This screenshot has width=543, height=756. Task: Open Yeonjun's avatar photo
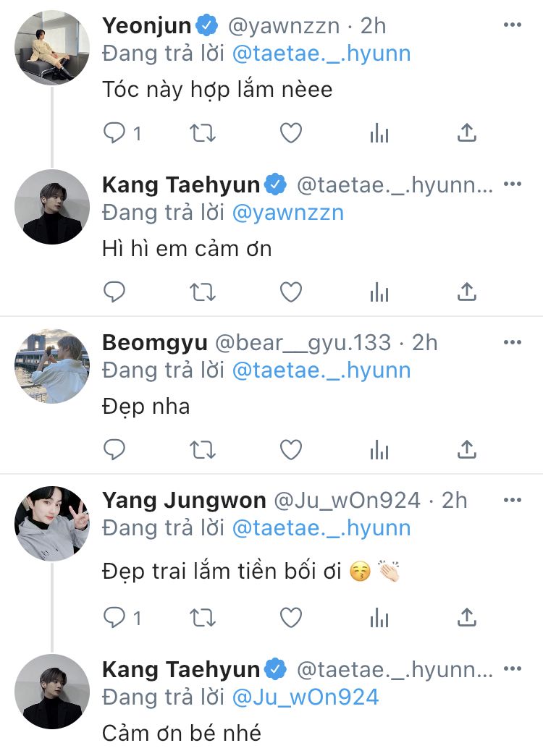point(51,48)
